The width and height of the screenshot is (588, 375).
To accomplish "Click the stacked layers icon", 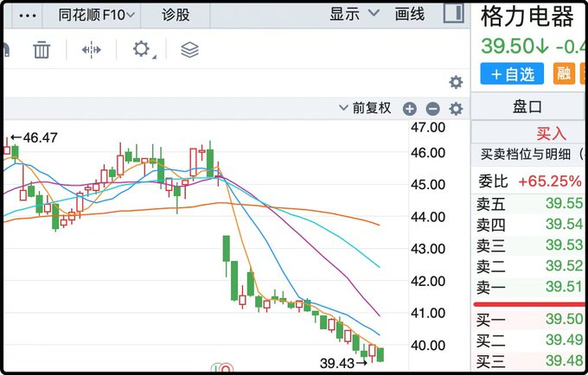I will (x=189, y=49).
